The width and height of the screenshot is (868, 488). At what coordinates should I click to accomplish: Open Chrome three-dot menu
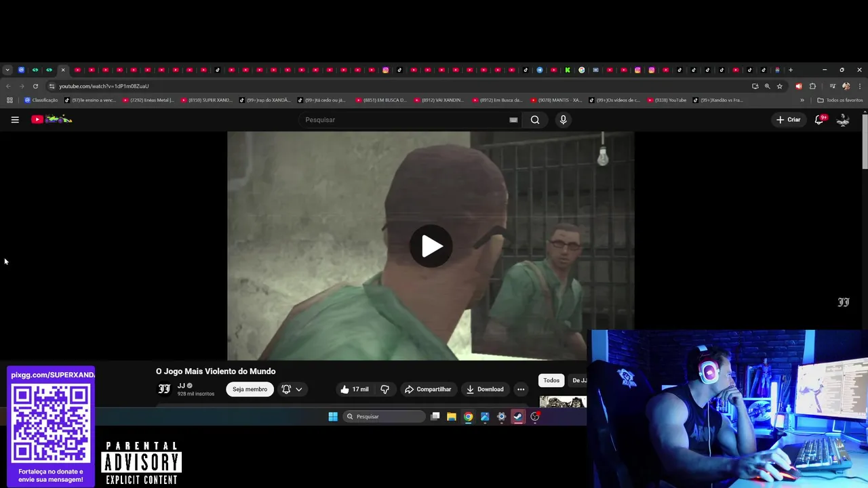860,86
